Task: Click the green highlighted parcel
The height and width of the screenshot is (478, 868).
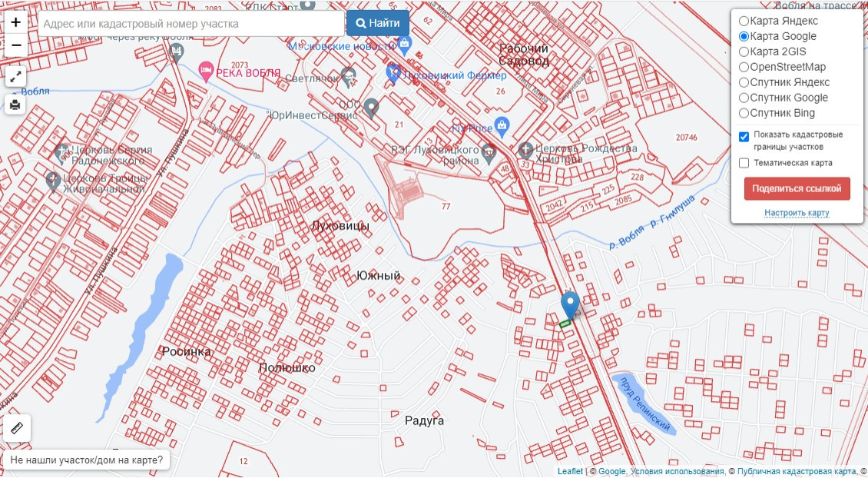Action: 565,324
